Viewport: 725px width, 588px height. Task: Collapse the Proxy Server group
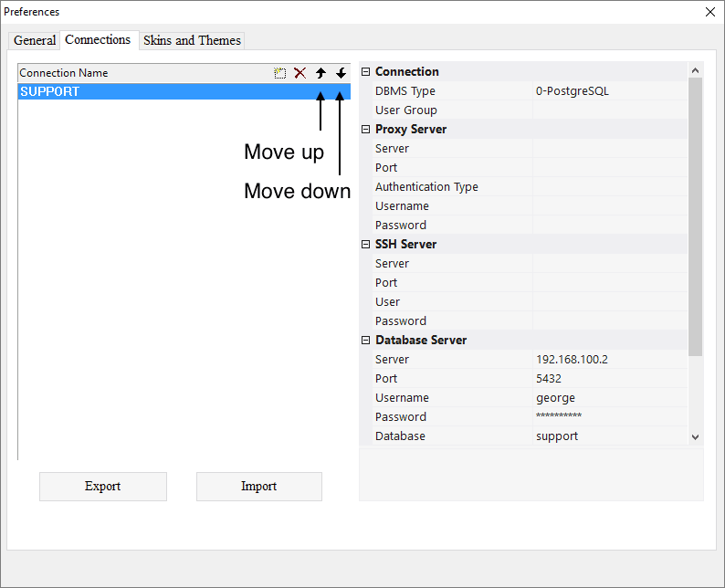pyautogui.click(x=366, y=130)
